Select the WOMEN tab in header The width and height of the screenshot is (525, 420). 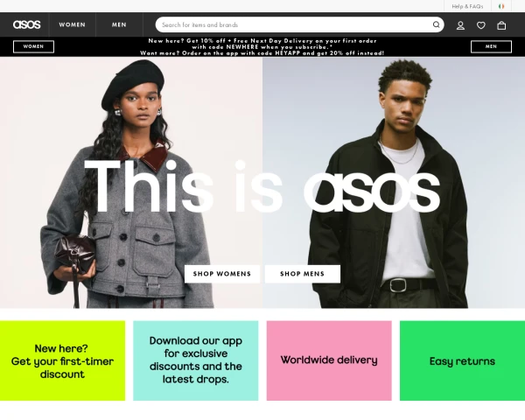72,24
